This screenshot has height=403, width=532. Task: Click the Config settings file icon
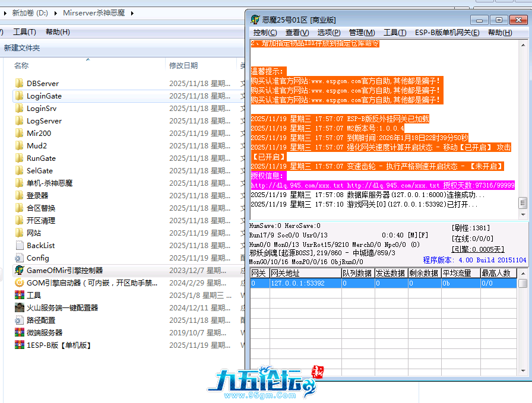point(20,258)
